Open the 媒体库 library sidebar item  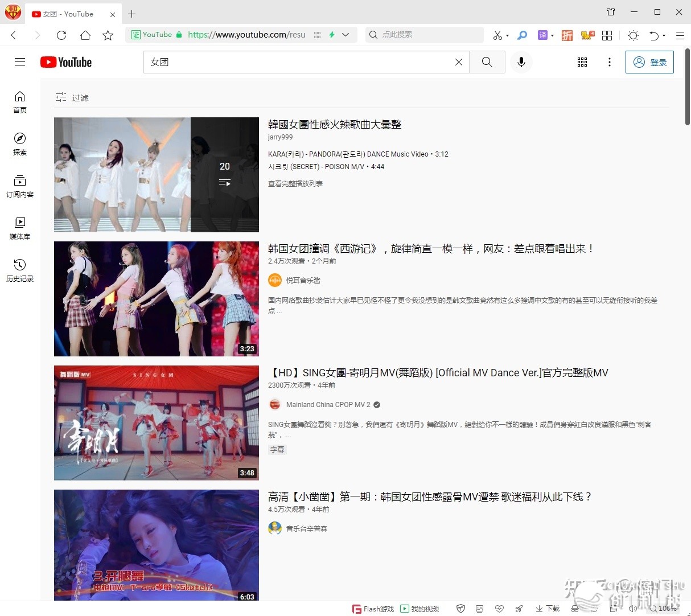tap(20, 228)
